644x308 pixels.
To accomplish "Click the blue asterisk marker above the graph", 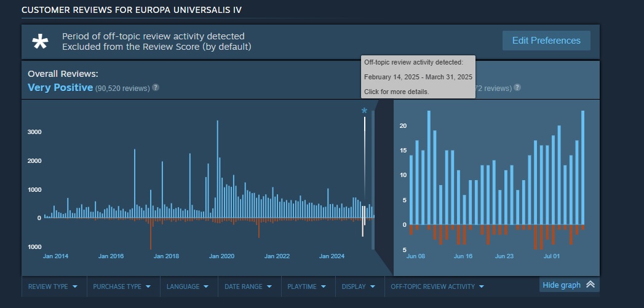I will pyautogui.click(x=364, y=111).
